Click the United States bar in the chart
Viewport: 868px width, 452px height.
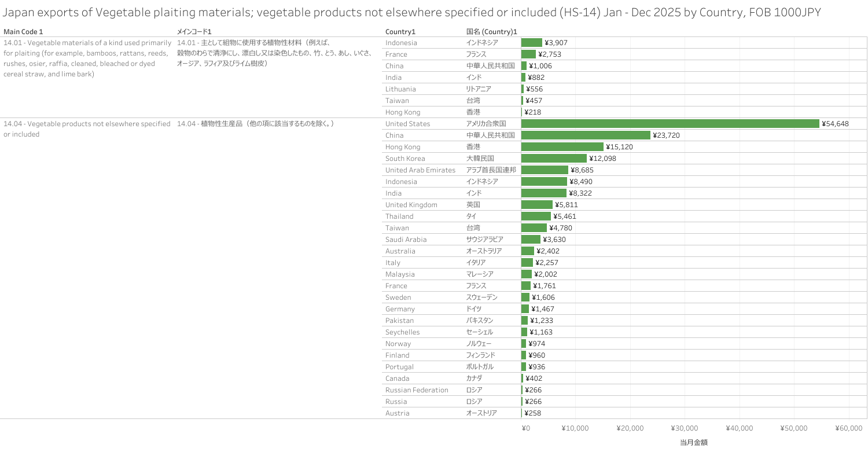[x=670, y=124]
